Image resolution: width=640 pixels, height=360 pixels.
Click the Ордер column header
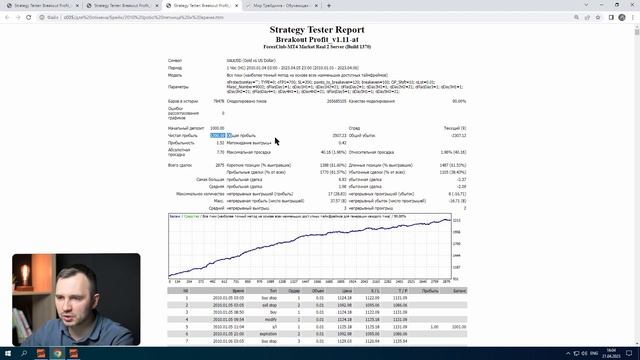294,291
